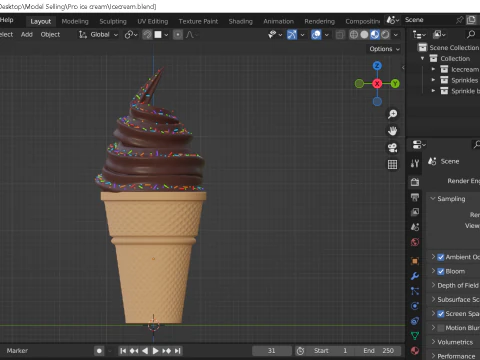Open the Scene properties tab
The height and width of the screenshot is (360, 480).
(415, 227)
